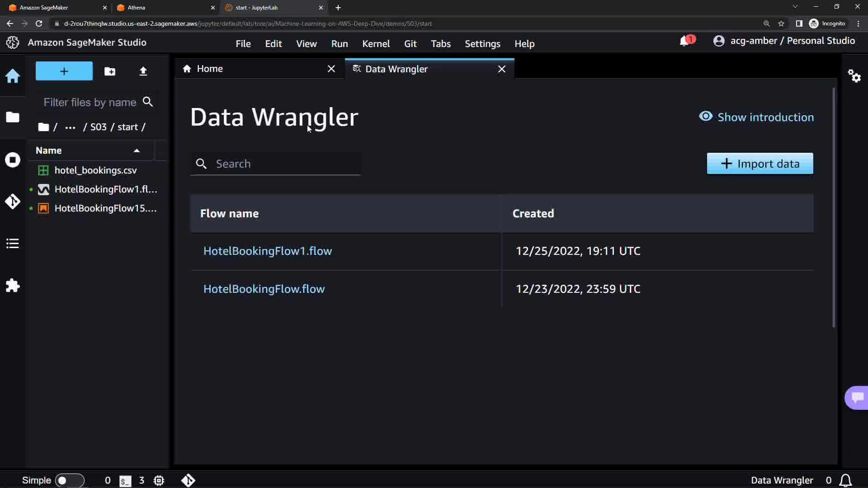
Task: Open the Git sidebar panel icon
Action: [13, 202]
